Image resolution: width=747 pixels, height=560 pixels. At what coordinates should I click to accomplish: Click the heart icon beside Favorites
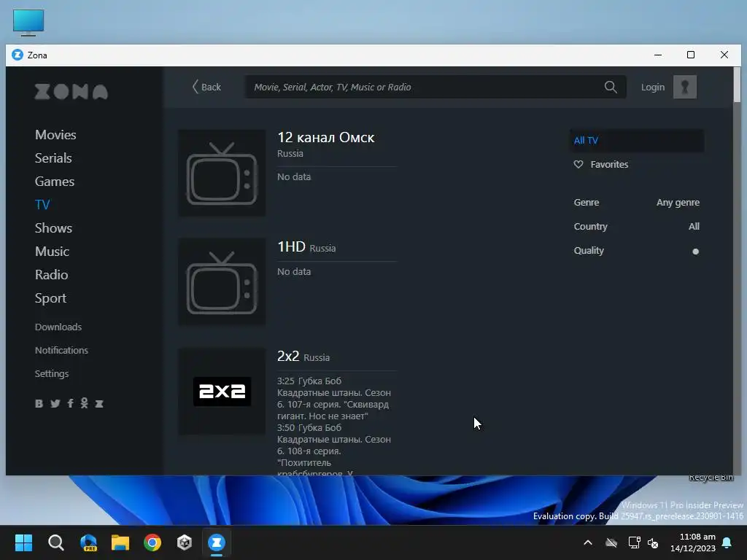click(578, 164)
